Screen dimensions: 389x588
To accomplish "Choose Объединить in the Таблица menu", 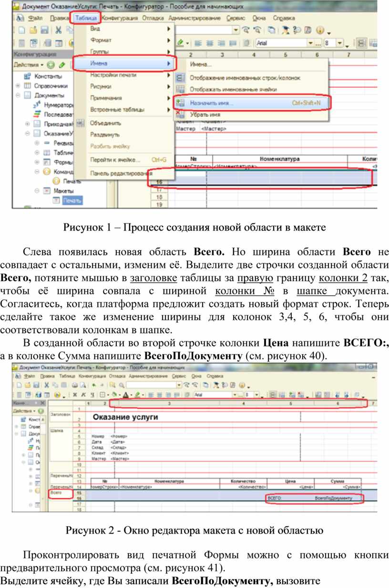I will tap(123, 123).
